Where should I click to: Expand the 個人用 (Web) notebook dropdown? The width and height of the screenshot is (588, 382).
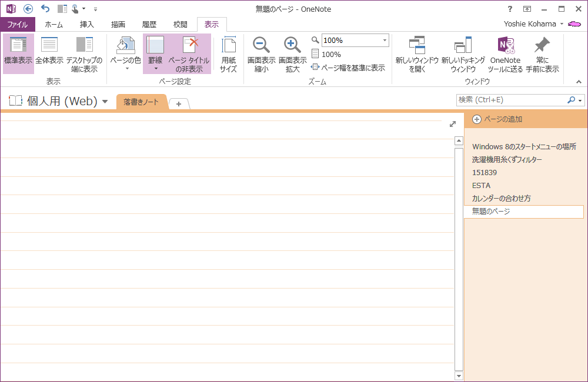[105, 101]
